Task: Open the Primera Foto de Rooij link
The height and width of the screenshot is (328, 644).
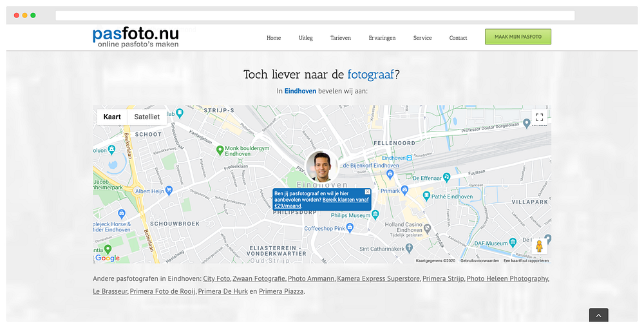Action: [163, 291]
